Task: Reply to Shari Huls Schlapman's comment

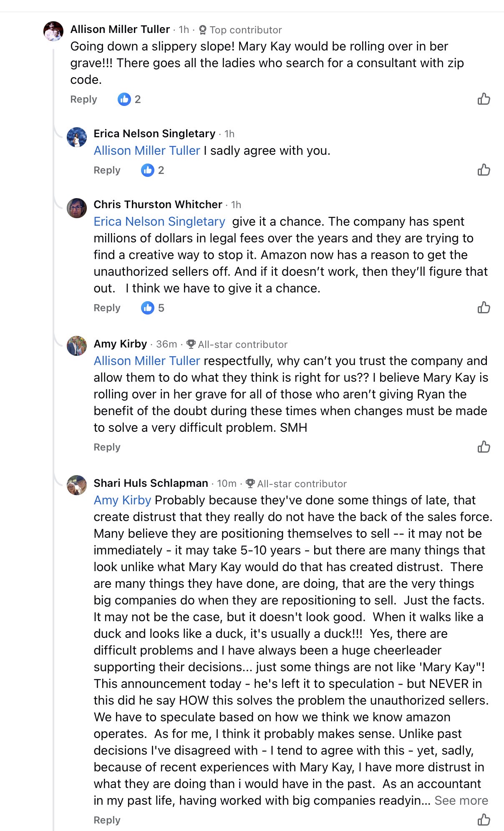Action: coord(107,820)
